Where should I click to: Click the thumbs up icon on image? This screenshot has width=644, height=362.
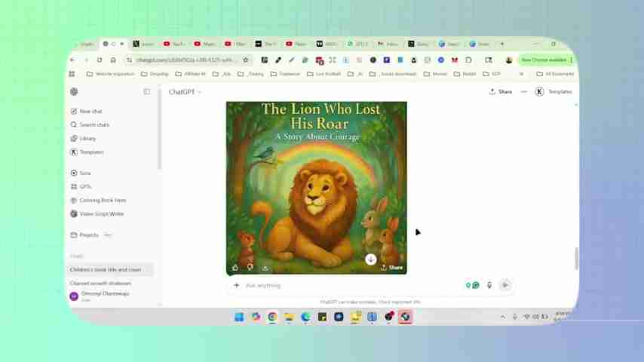tap(235, 268)
